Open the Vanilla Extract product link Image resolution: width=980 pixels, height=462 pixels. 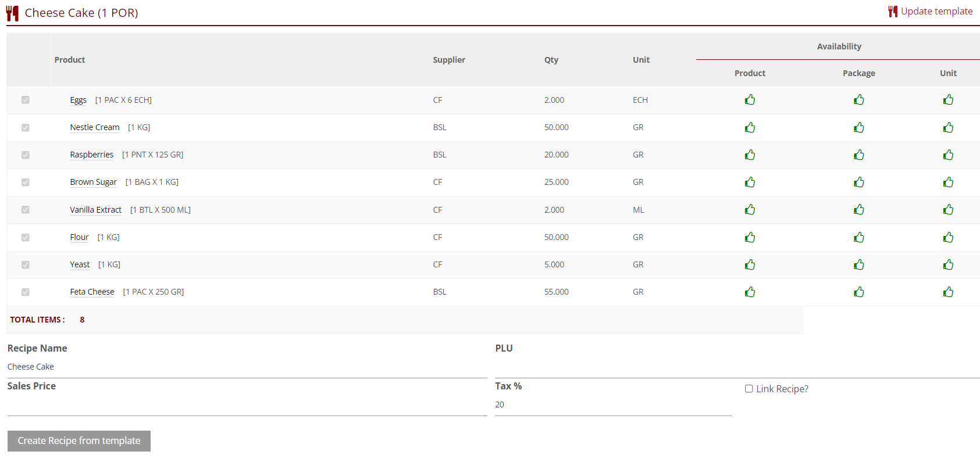(x=96, y=210)
